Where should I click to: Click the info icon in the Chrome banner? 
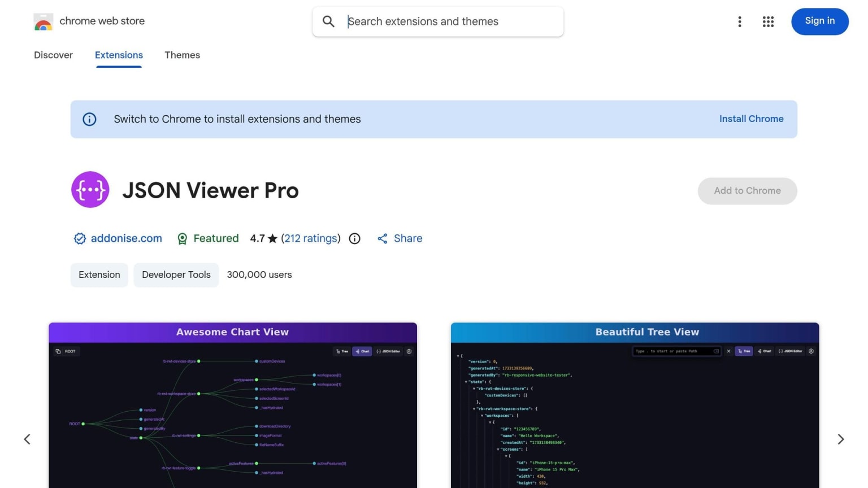89,119
